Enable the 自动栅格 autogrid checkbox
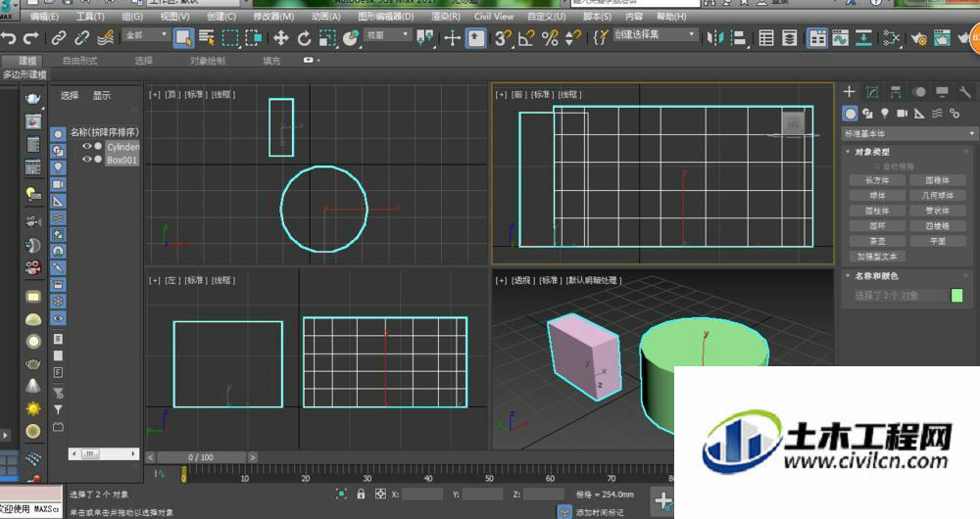This screenshot has width=980, height=519. coord(877,166)
